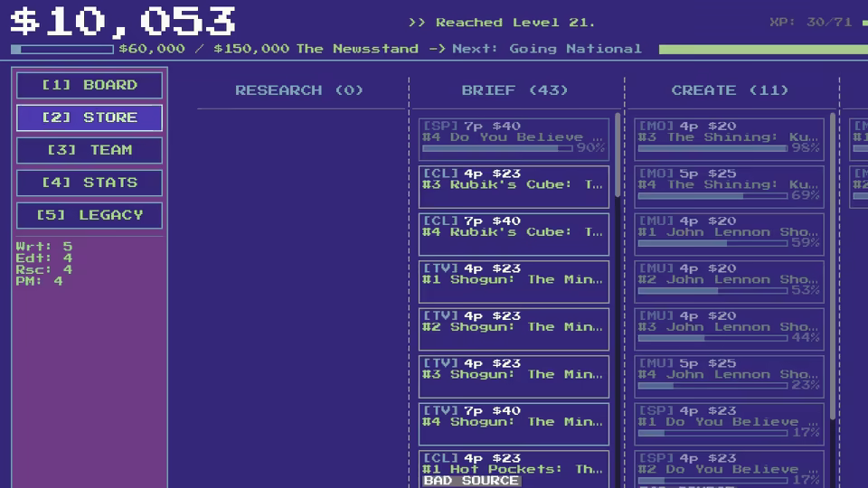Click the 90% progress bar on Do You Believe #4
868x488 pixels.
(497, 148)
